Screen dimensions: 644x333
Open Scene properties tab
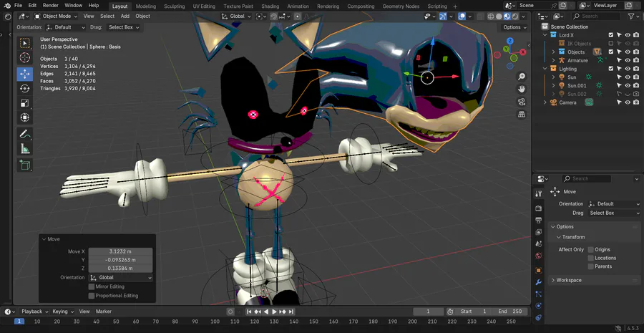[539, 243]
